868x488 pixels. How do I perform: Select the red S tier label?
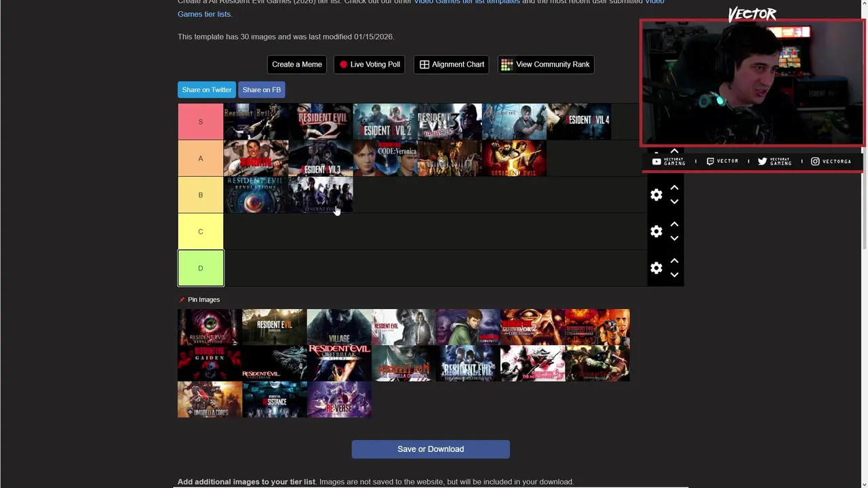point(201,121)
